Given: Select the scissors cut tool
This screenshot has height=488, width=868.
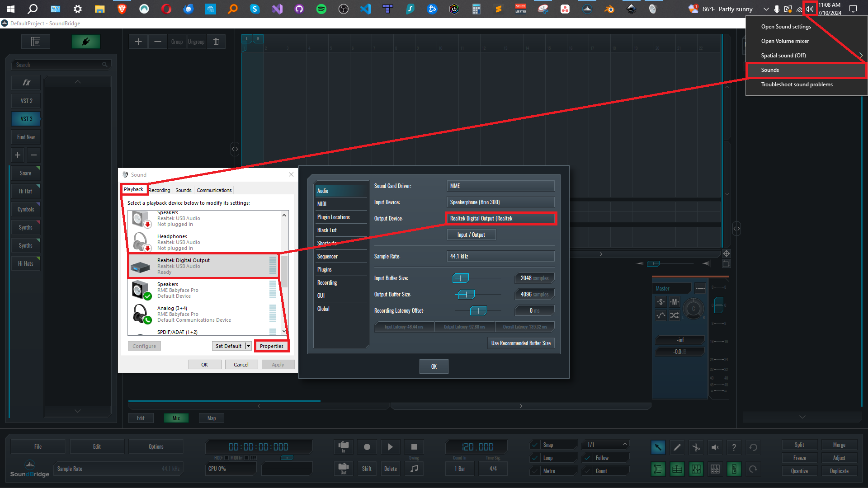Looking at the screenshot, I should tap(696, 447).
